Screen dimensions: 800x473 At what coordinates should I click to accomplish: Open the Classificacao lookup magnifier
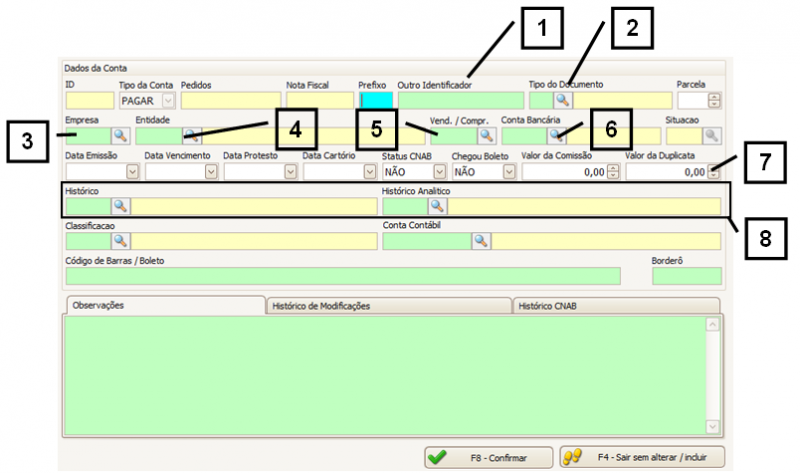click(120, 241)
